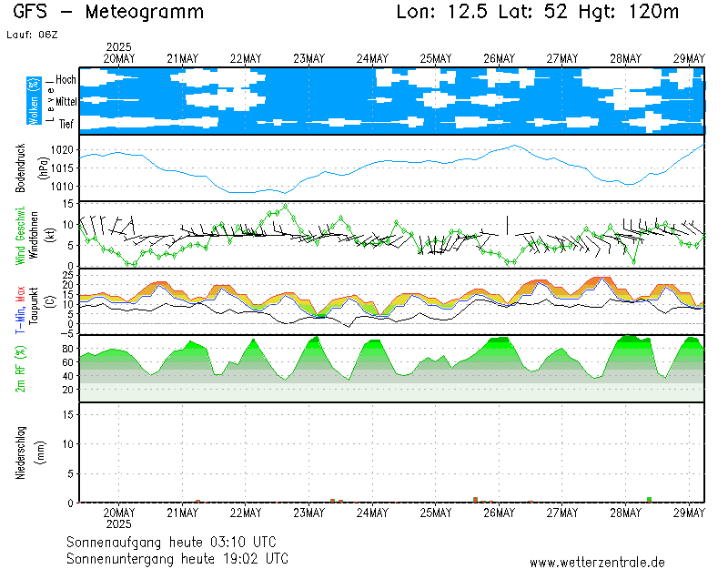The height and width of the screenshot is (569, 728).
Task: Click the "(hPa)" unit label
Action: point(43,168)
